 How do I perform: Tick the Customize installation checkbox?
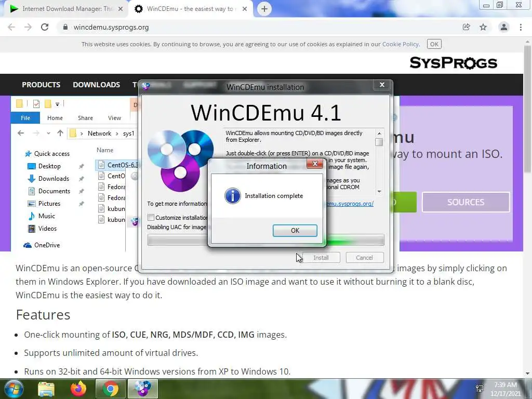(151, 218)
